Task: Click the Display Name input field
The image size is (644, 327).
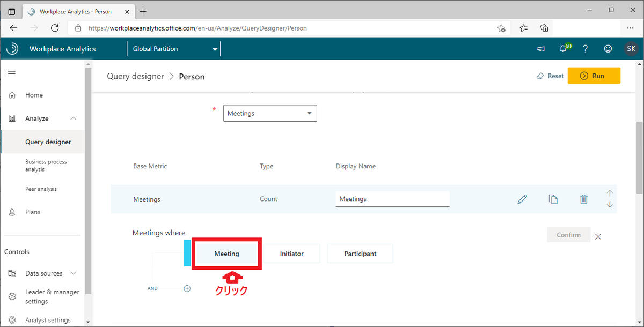Action: coord(392,199)
